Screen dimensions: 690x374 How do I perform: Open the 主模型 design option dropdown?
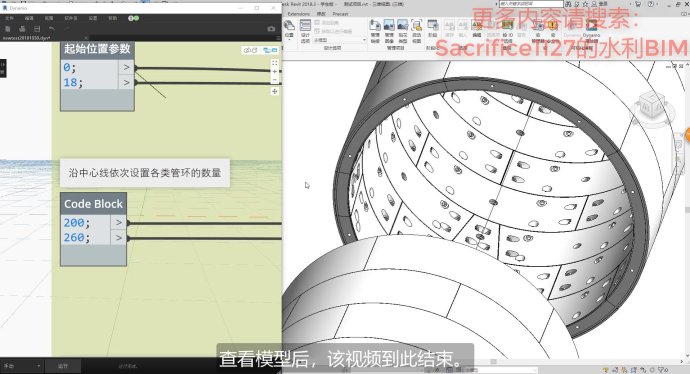[x=340, y=40]
